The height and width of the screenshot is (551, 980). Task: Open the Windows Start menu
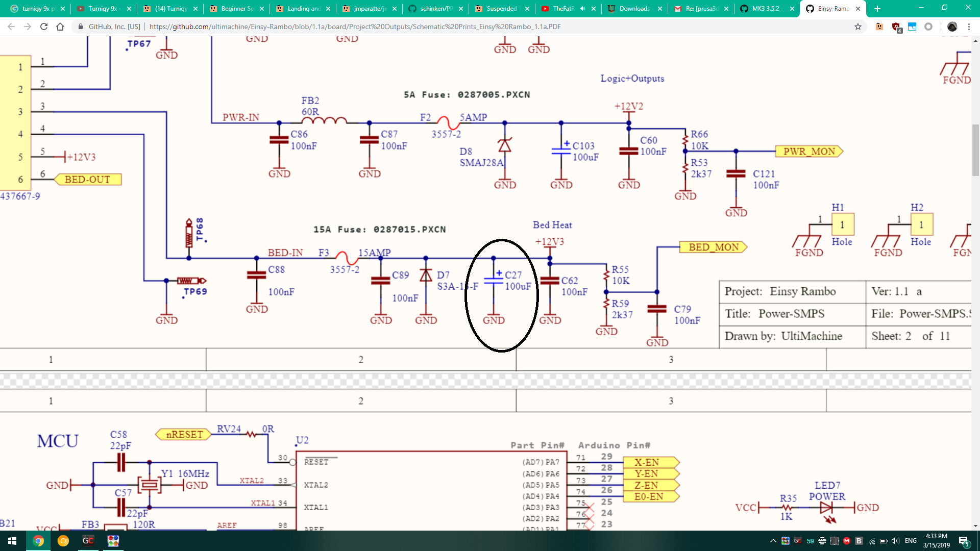(12, 541)
